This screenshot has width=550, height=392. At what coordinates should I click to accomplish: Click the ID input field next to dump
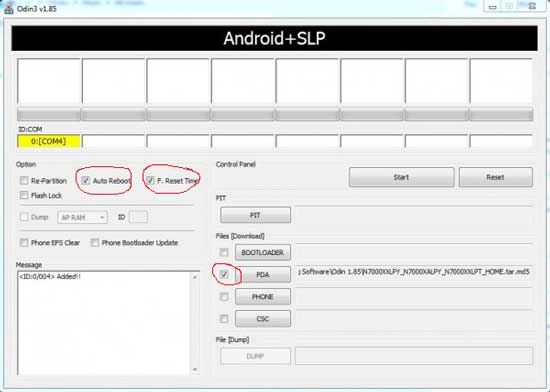pyautogui.click(x=138, y=217)
